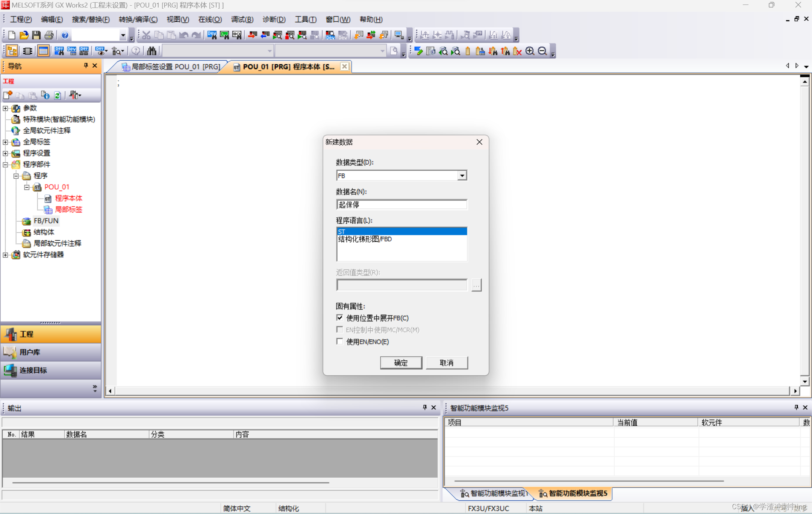Click the binoculars search icon
The width and height of the screenshot is (812, 514).
pyautogui.click(x=151, y=51)
